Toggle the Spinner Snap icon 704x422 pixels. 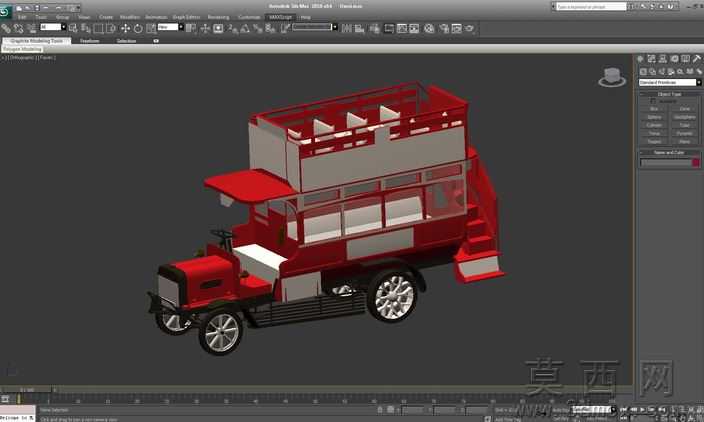click(270, 28)
